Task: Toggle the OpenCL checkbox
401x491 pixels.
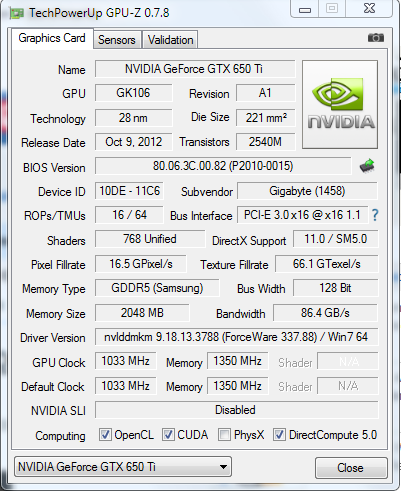Action: (105, 435)
